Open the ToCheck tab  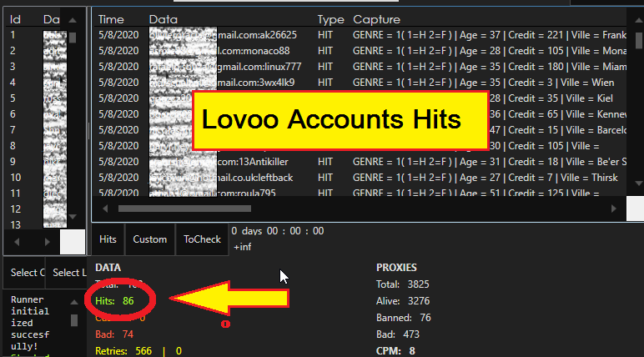point(202,239)
